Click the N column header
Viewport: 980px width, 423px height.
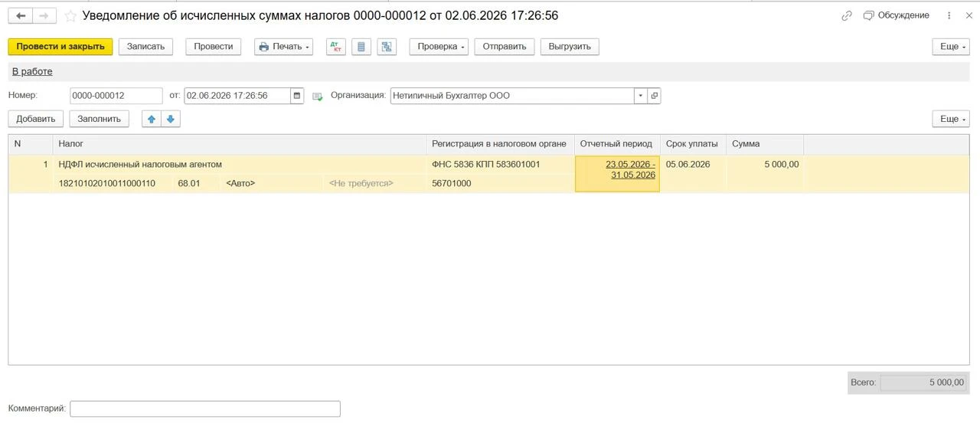(x=31, y=144)
